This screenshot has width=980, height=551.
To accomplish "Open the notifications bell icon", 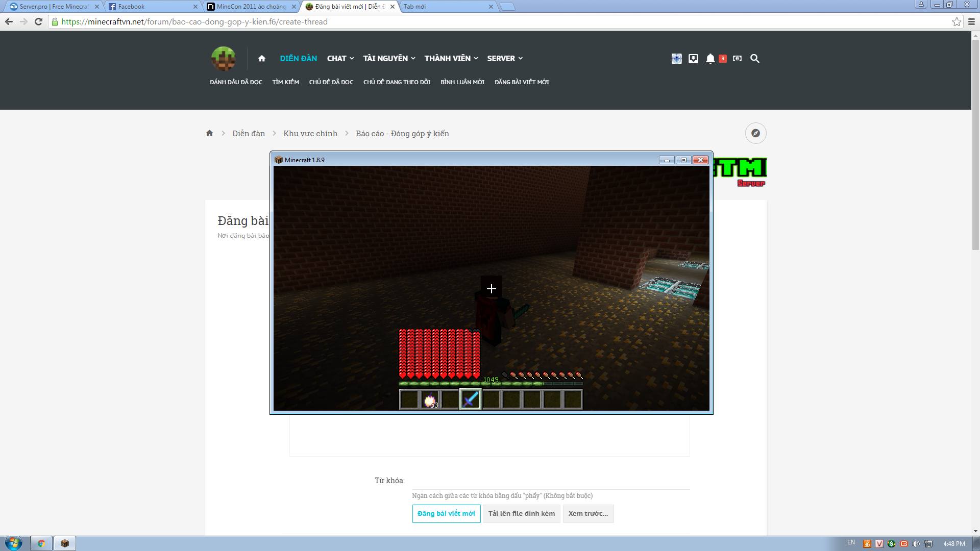I will [710, 59].
